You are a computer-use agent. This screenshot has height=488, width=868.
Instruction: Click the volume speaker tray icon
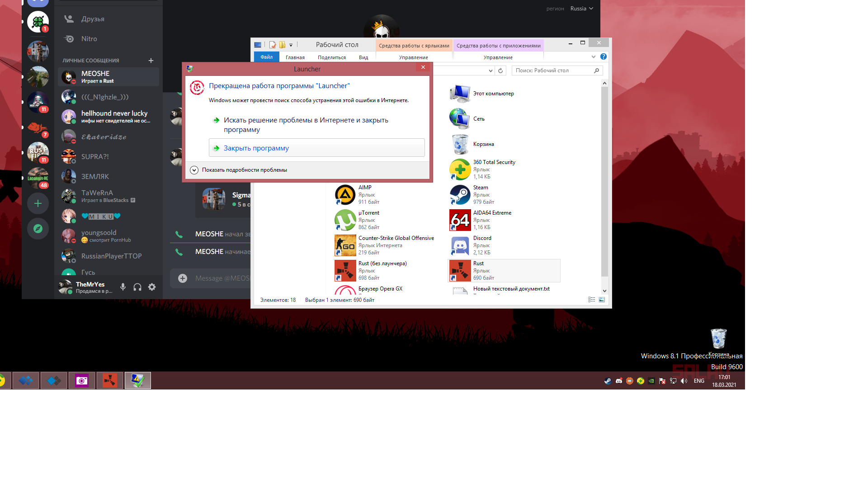[684, 381]
